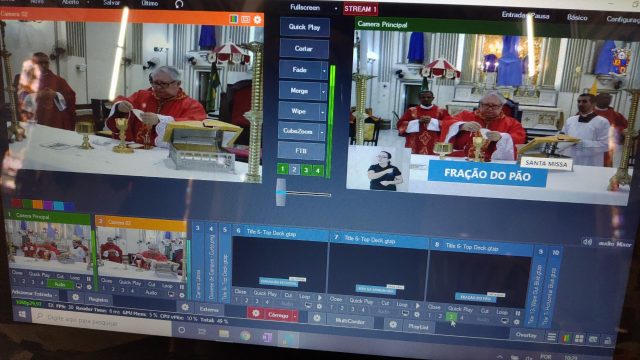Expand the Fade transition dropdown arrow
This screenshot has width=640, height=360.
[x=324, y=71]
